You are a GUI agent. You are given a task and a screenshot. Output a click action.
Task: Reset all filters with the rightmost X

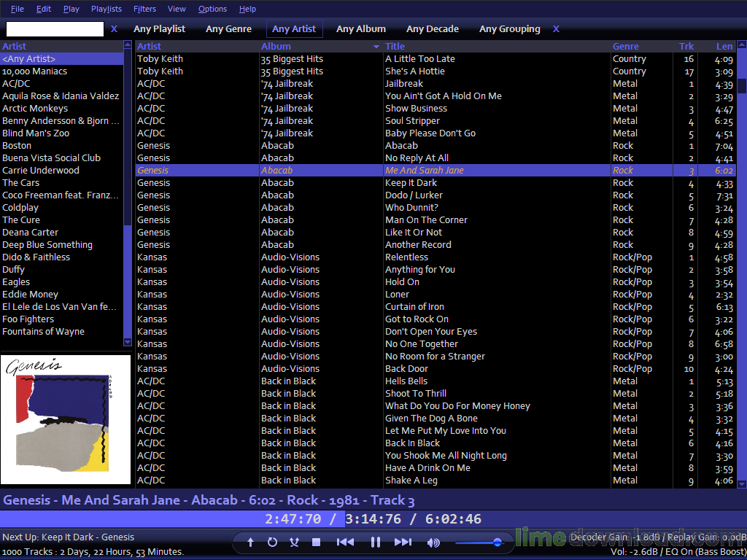(556, 29)
